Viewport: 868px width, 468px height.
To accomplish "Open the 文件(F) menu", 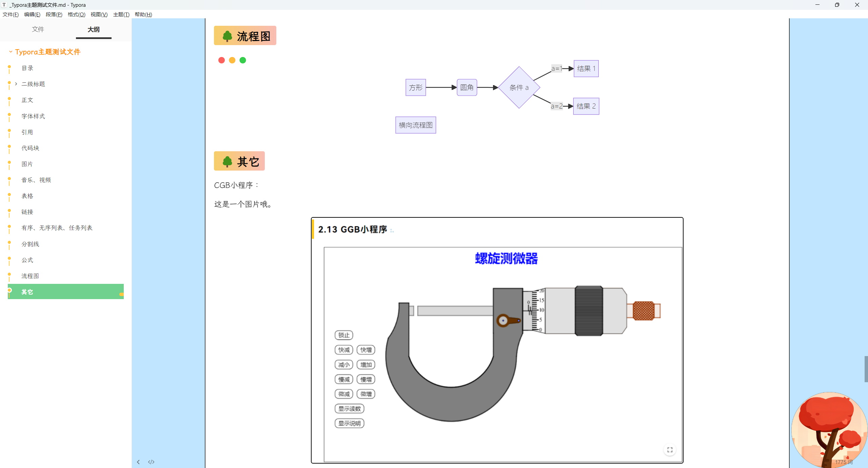I will [11, 14].
